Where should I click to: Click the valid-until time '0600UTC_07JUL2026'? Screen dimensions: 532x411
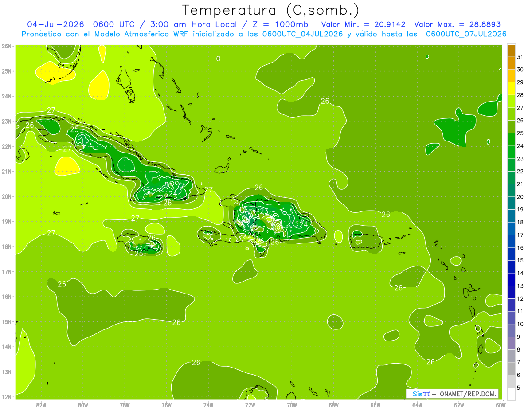pyautogui.click(x=466, y=34)
